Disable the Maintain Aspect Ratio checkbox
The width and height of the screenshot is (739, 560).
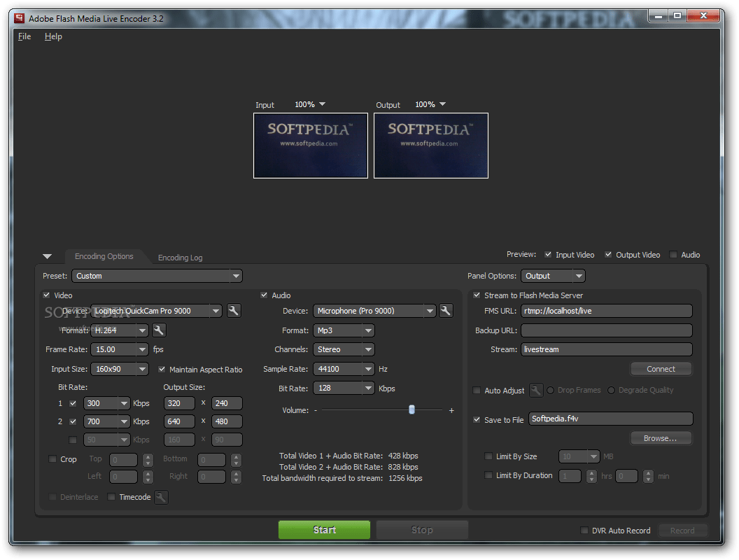click(162, 369)
